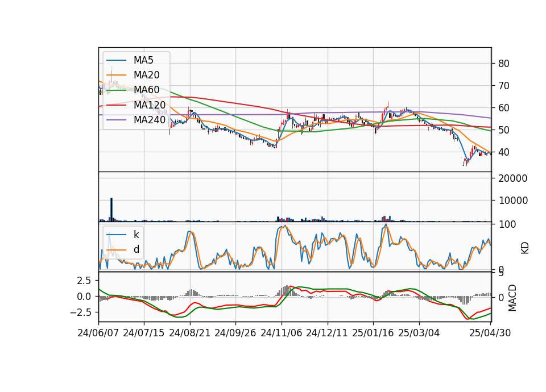546x392 pixels.
Task: Click the purple MA240 legend line sample
Action: 116,120
